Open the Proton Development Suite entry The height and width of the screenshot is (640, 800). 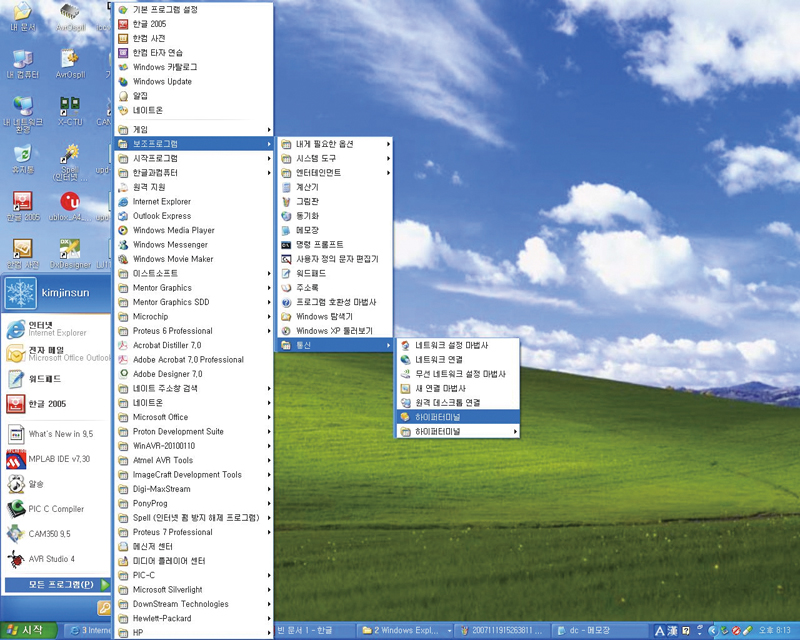click(x=194, y=431)
